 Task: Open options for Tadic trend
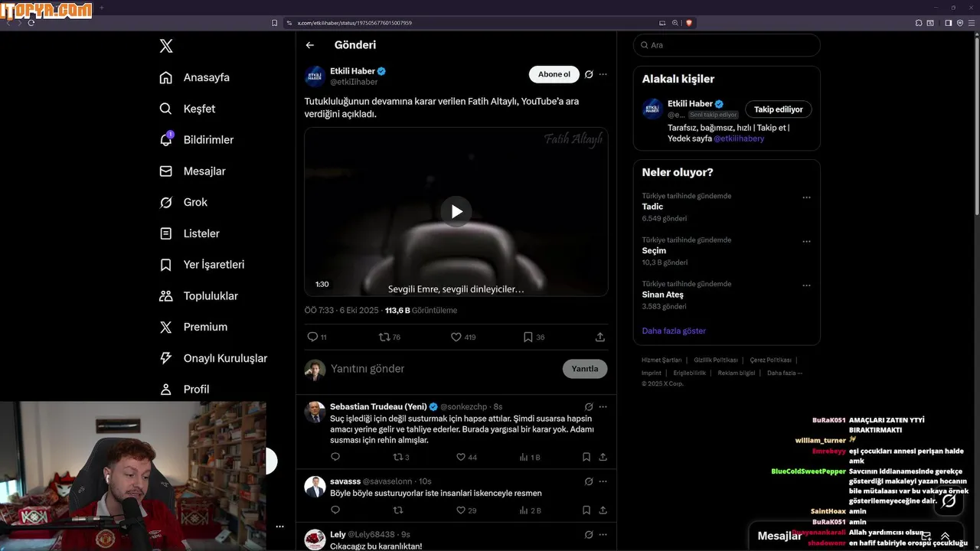806,197
